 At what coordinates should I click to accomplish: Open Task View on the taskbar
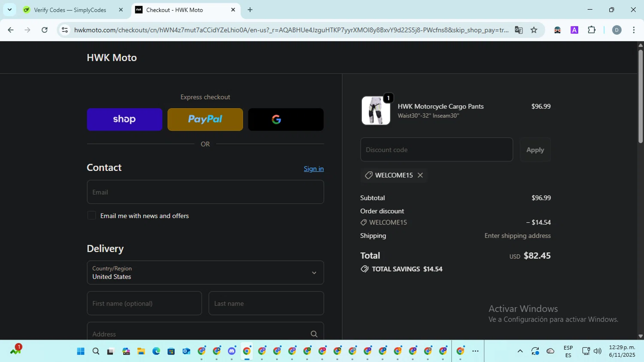coord(111,351)
